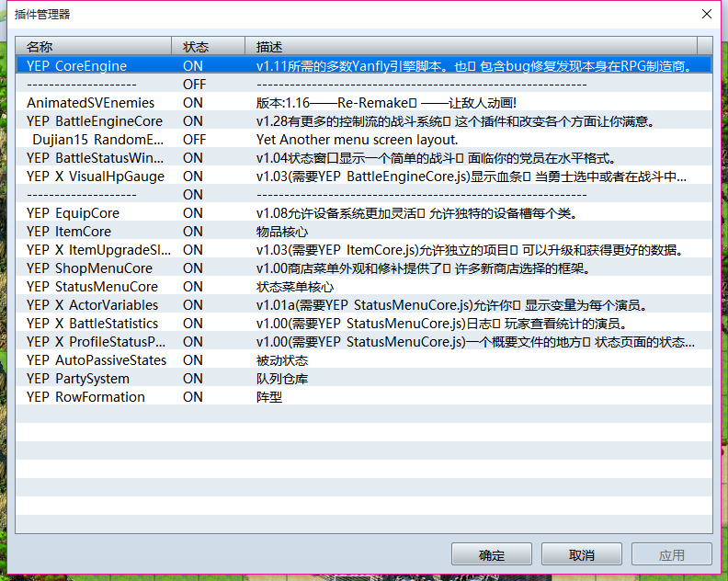The image size is (728, 581).
Task: Click the 'Yet Another menu screen layout.' description
Action: (x=357, y=140)
